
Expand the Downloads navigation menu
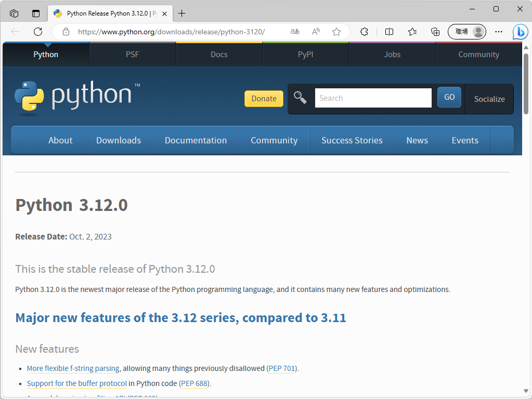(x=118, y=140)
